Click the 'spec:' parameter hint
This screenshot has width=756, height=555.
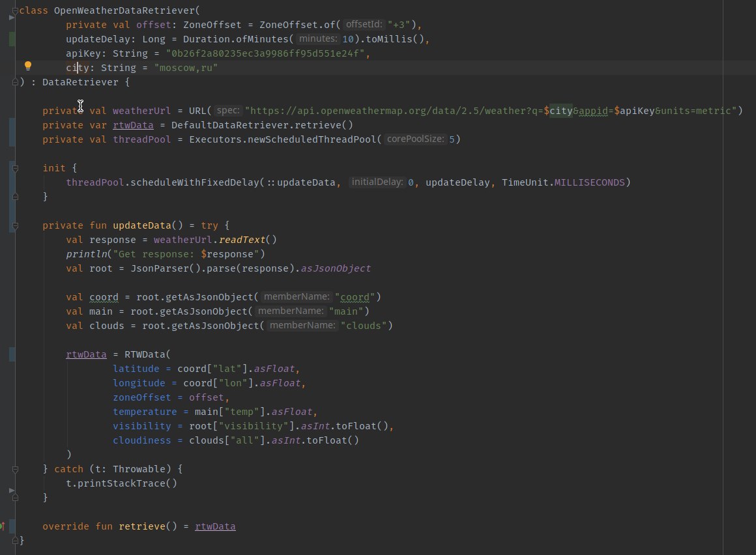click(228, 110)
